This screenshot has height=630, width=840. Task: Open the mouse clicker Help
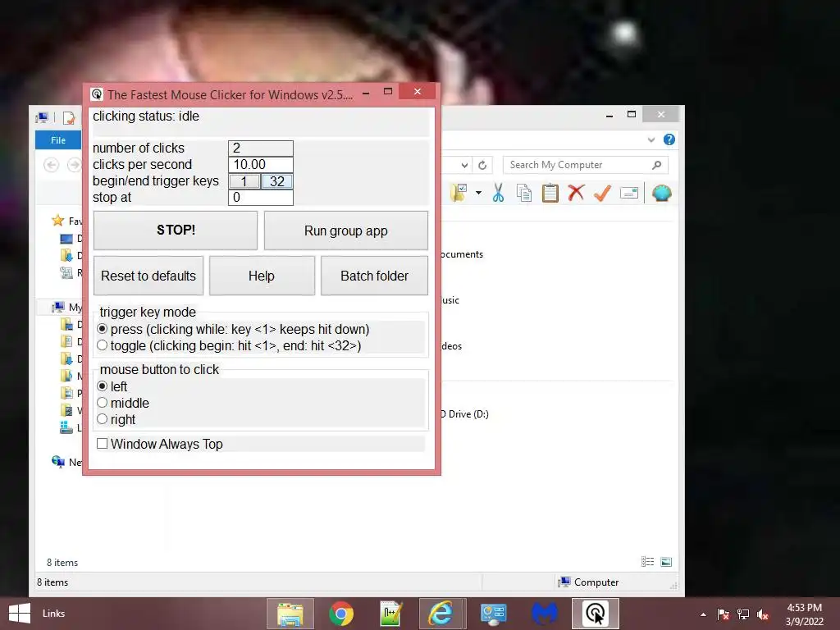point(262,276)
